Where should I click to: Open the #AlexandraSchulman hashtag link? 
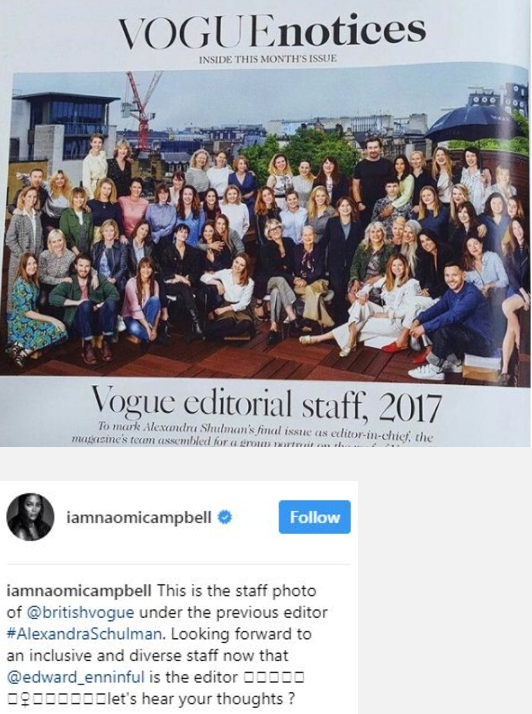[84, 634]
